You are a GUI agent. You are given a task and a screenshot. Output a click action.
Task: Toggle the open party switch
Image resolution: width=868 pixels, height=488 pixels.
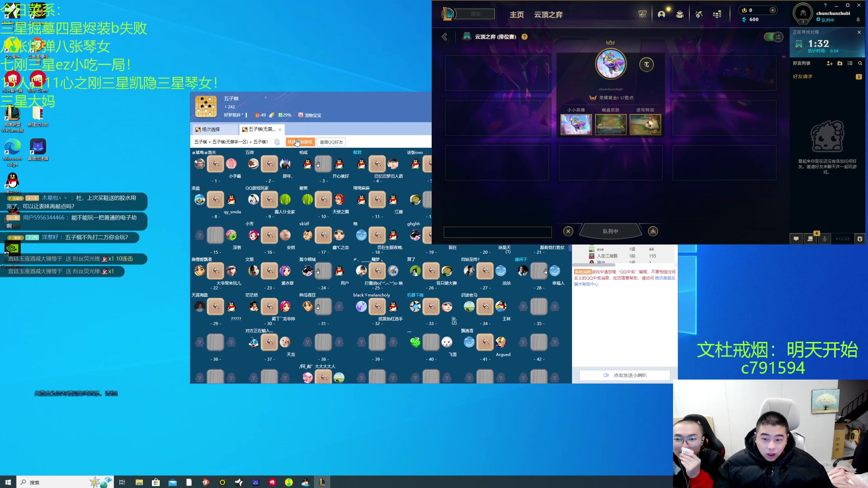pyautogui.click(x=773, y=37)
